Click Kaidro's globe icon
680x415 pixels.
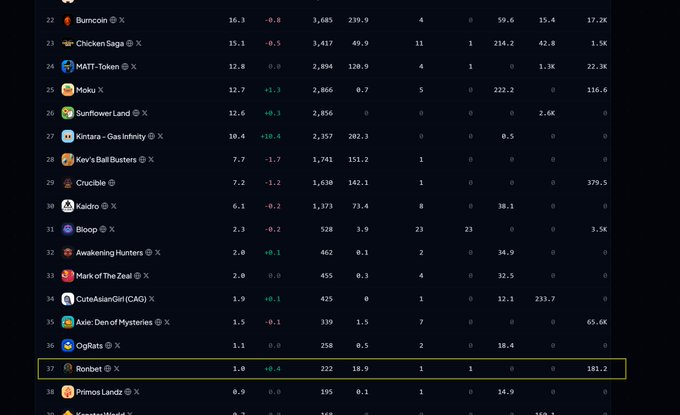pos(105,206)
